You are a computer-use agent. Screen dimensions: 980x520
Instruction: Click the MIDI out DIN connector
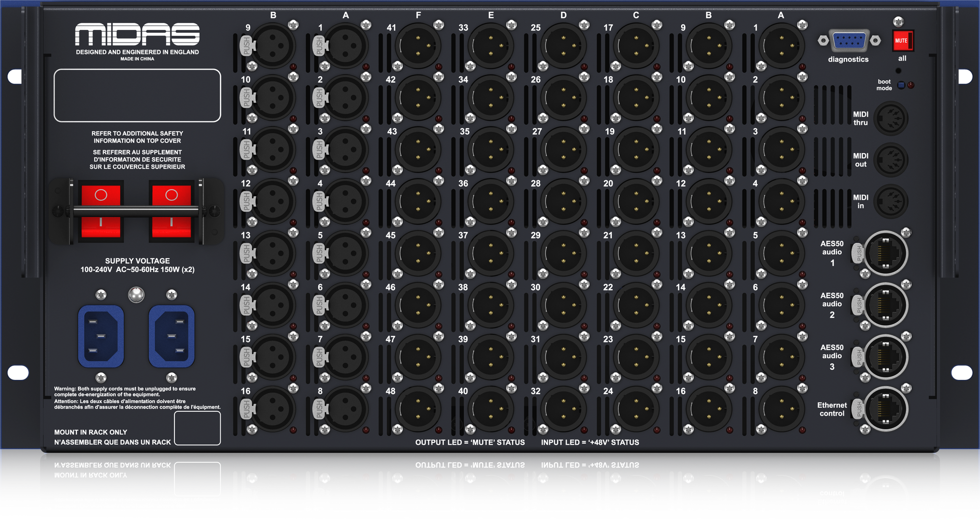pyautogui.click(x=891, y=160)
